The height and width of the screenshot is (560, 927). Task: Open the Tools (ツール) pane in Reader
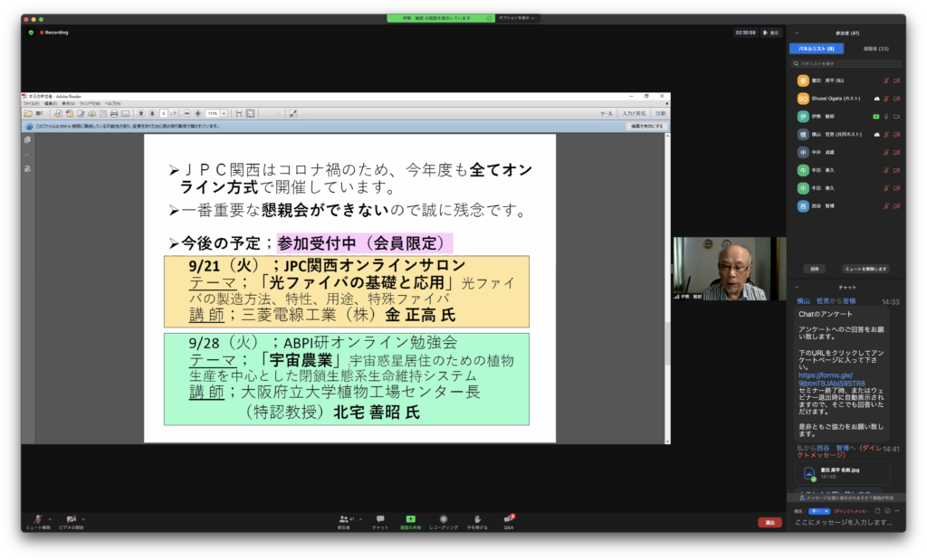click(x=606, y=113)
